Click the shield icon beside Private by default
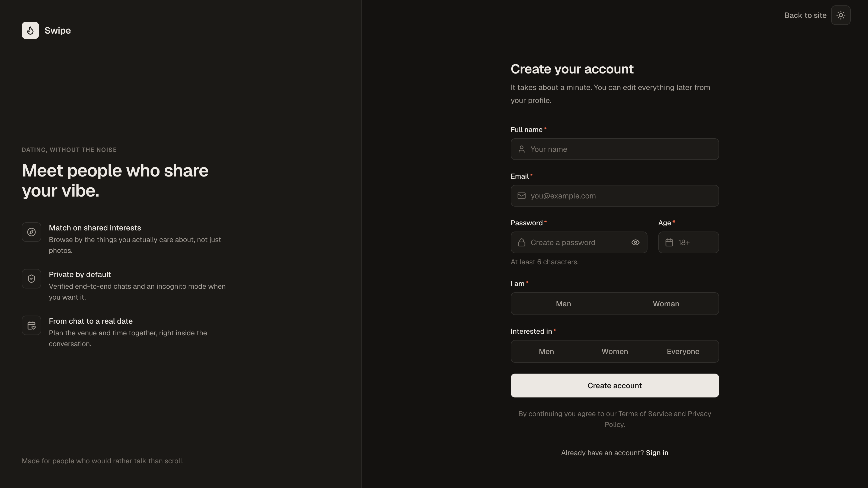Screen dimensions: 868x488 31,278
